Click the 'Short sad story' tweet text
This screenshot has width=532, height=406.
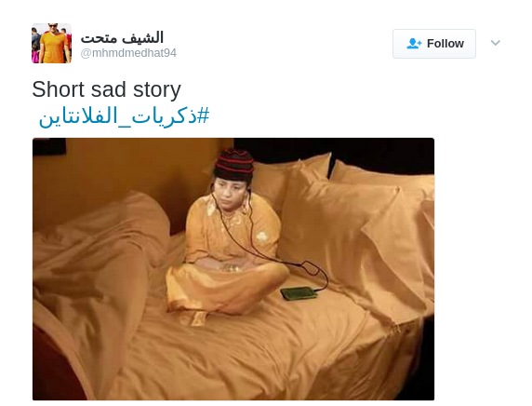pyautogui.click(x=107, y=89)
